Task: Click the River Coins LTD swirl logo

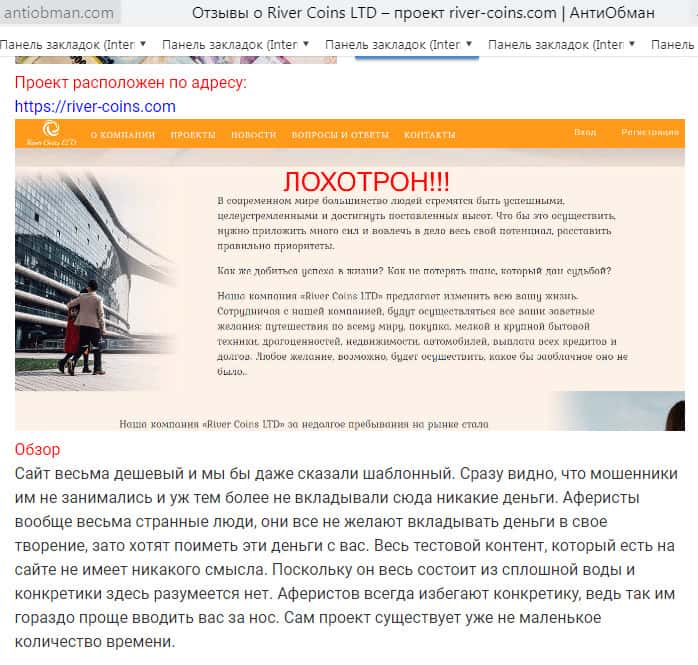Action: click(x=51, y=133)
